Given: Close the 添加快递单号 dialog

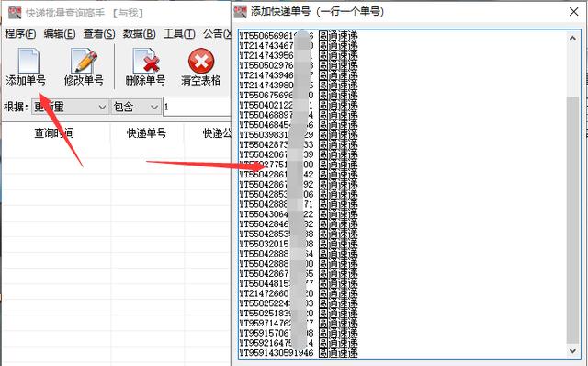Looking at the screenshot, I should tap(573, 12).
